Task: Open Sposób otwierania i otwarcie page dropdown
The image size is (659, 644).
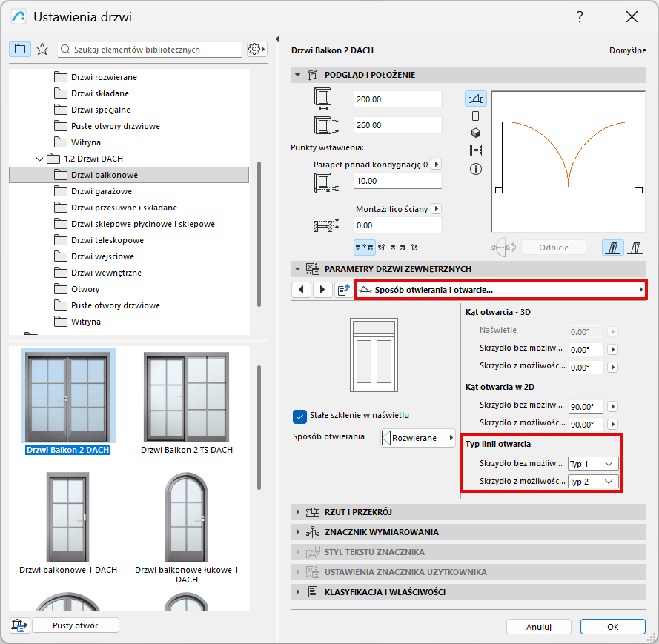Action: (500, 290)
